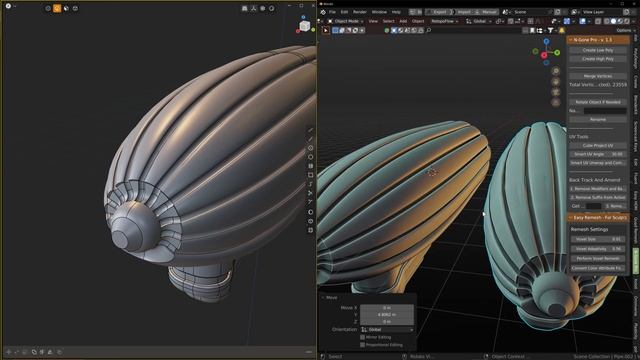
Task: Open the RetopoFlow dropdown
Action: click(444, 21)
